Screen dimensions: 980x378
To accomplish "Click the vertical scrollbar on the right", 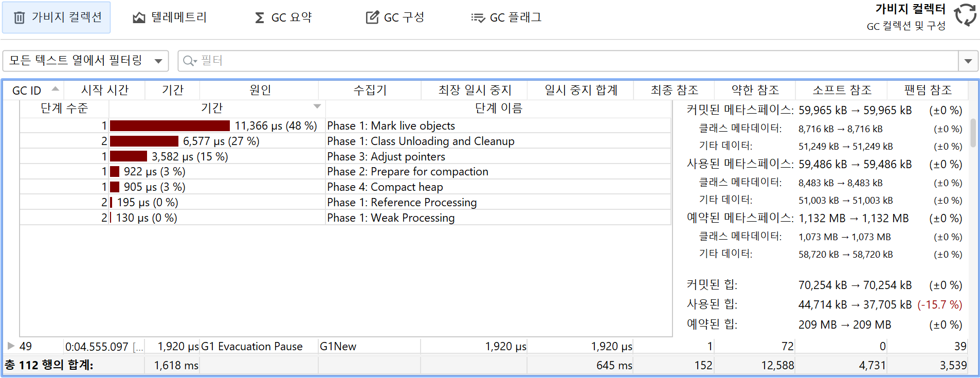I will (x=973, y=133).
